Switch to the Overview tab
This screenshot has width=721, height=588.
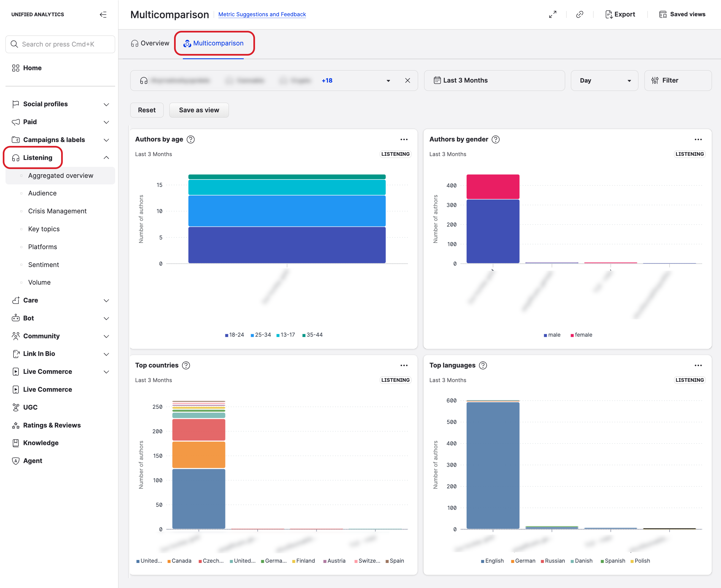click(150, 43)
